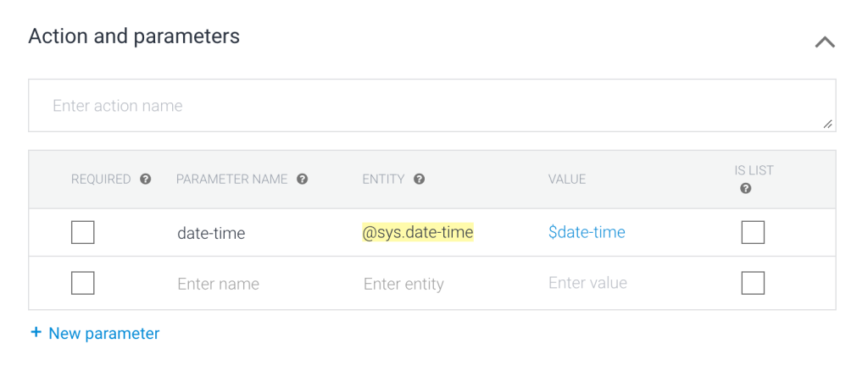868x382 pixels.
Task: Tick the Required checkbox in the empty row
Action: [x=83, y=283]
